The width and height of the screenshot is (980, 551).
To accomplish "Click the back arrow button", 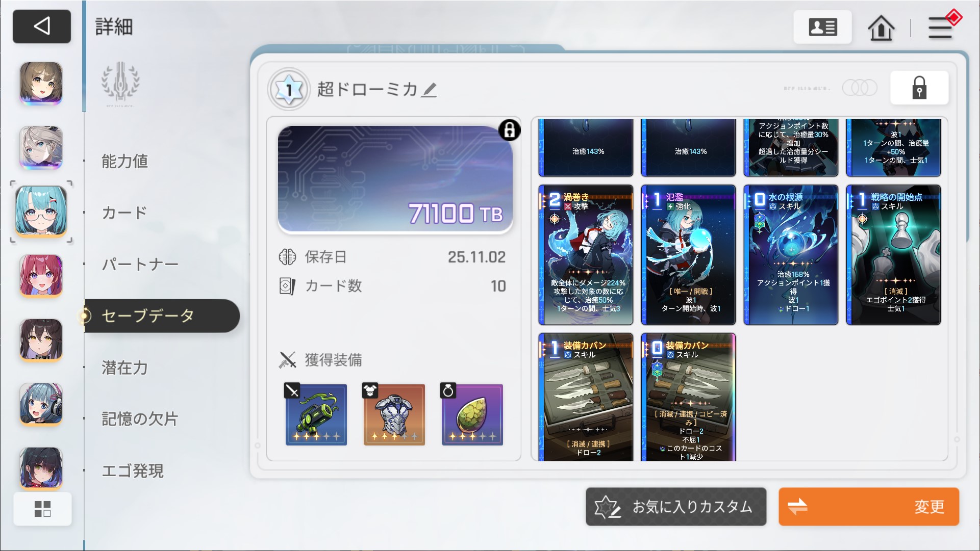I will [42, 26].
